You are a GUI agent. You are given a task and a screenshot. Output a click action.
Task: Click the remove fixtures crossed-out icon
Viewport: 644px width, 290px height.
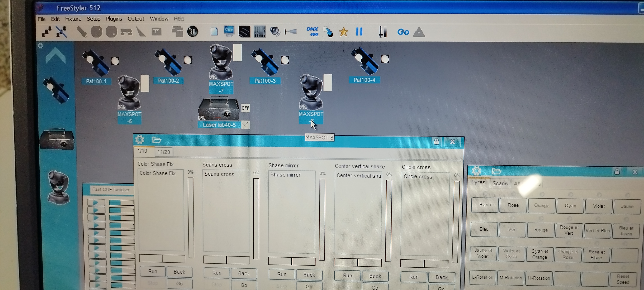point(61,32)
